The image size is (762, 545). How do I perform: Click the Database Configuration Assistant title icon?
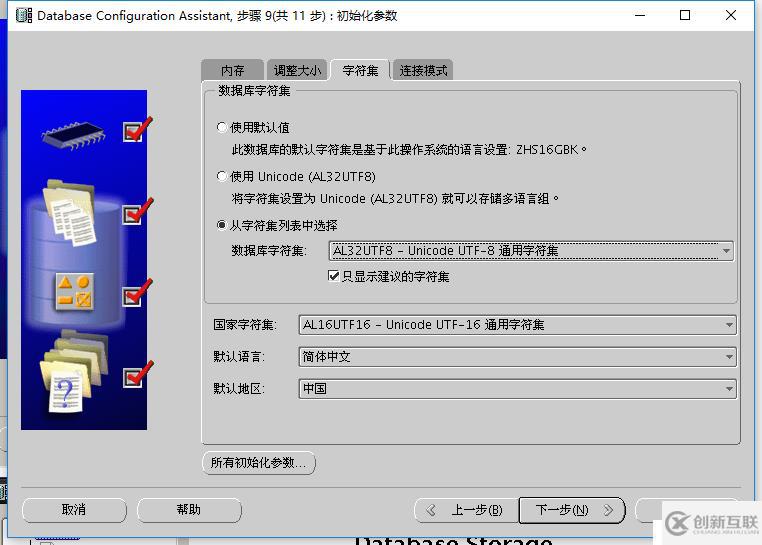click(x=23, y=16)
